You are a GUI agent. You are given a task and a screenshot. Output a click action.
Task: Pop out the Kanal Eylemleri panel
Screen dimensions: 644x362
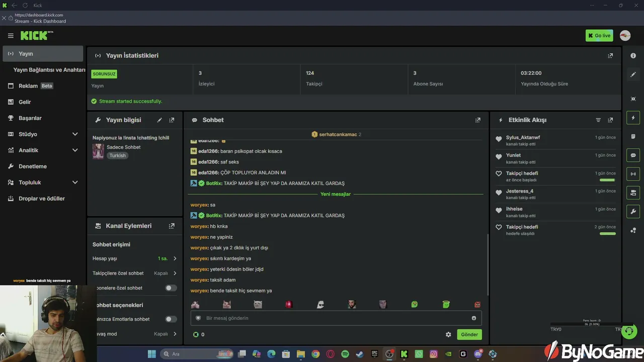pos(172,226)
